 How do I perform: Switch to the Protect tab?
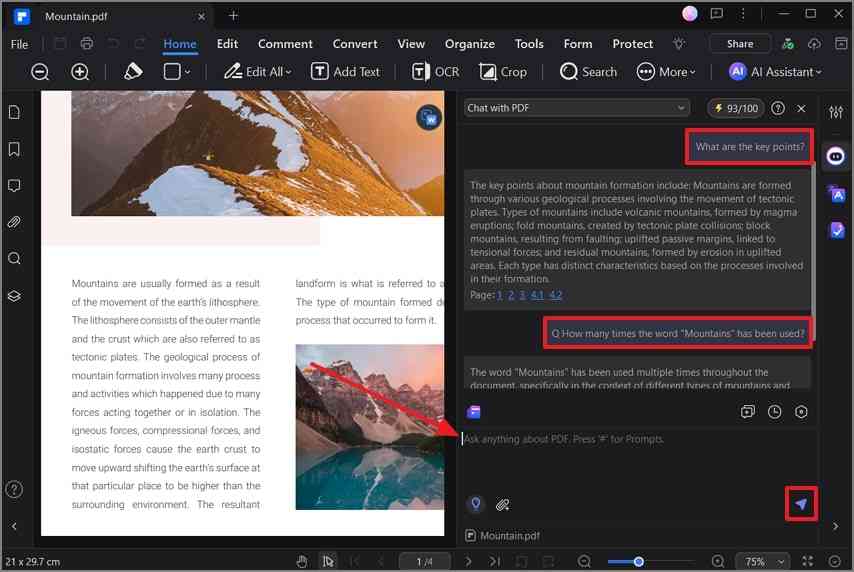click(632, 44)
